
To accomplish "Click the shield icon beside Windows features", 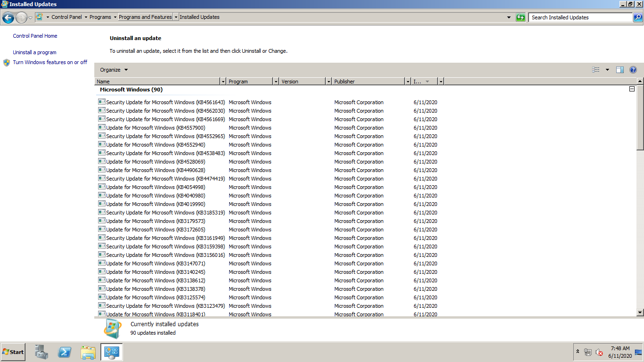I will [x=7, y=62].
